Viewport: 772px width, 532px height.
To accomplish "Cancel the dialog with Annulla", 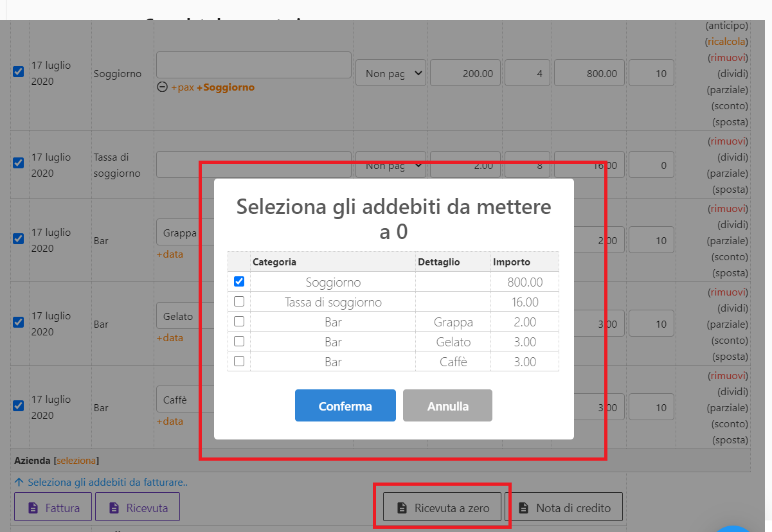I will [x=447, y=406].
